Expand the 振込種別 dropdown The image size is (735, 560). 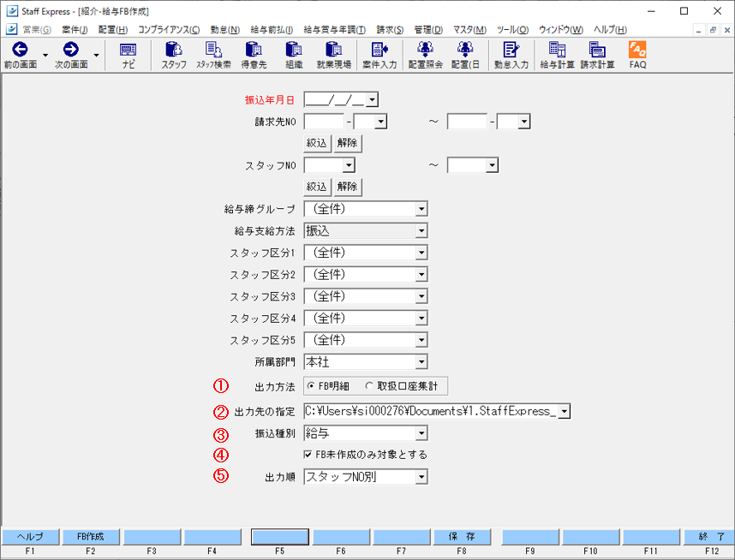(x=421, y=433)
